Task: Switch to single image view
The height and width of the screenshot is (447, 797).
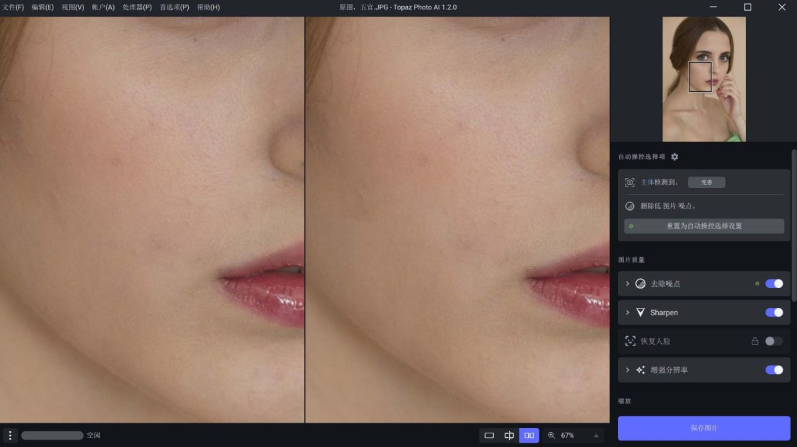Action: [489, 435]
